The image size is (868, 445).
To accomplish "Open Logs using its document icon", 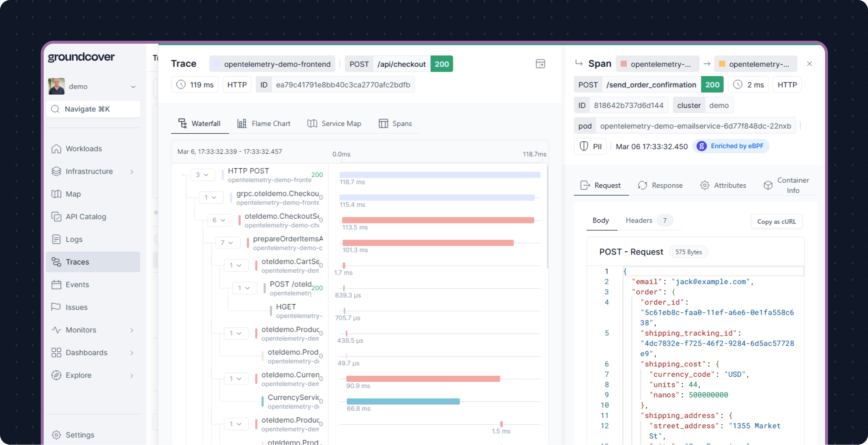I will point(56,239).
